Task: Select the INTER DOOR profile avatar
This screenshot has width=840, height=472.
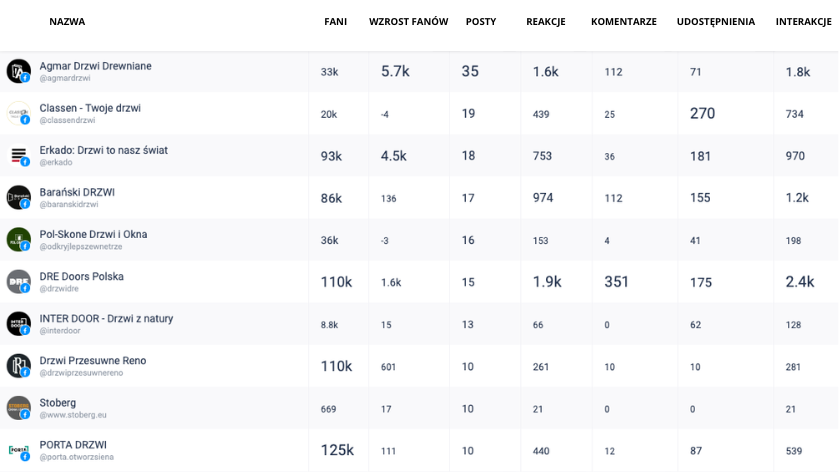Action: click(18, 324)
